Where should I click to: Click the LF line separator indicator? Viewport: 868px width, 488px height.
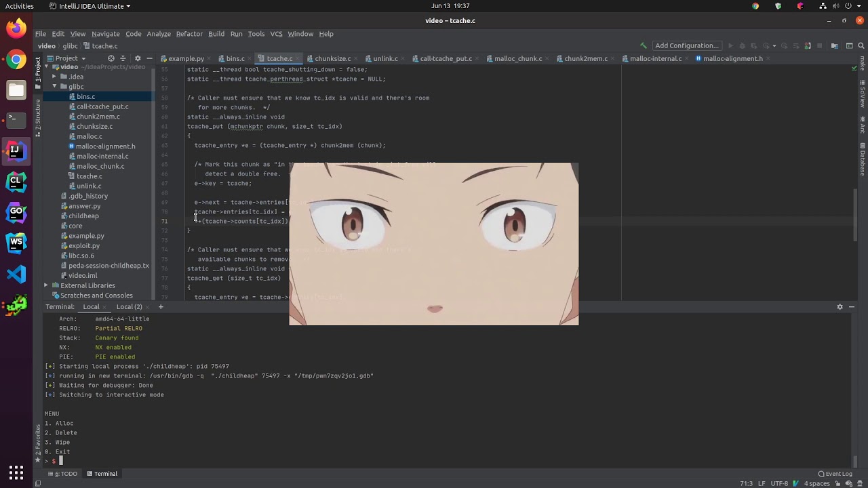762,483
